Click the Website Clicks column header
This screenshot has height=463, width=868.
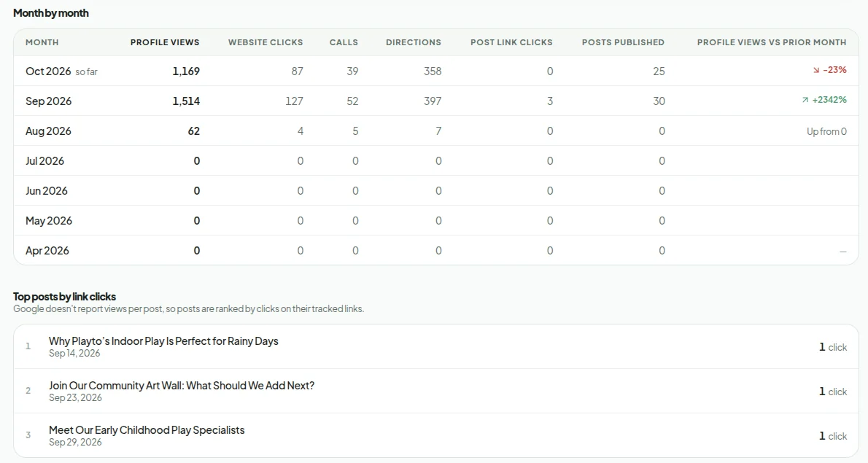coord(266,42)
